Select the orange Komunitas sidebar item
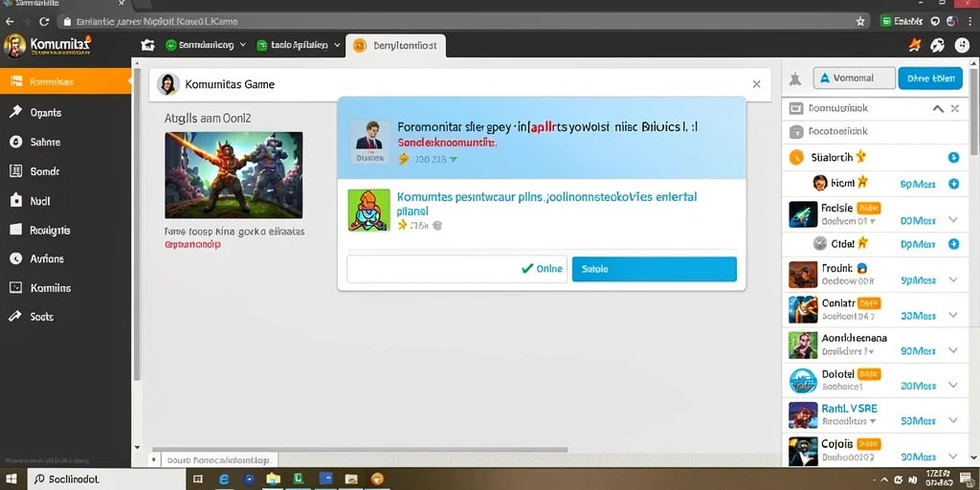The height and width of the screenshot is (490, 980). 65,82
